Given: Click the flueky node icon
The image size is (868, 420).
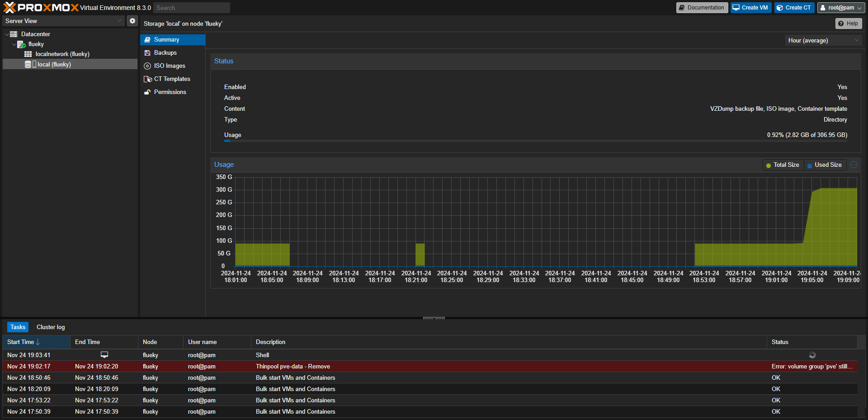Looking at the screenshot, I should 21,44.
